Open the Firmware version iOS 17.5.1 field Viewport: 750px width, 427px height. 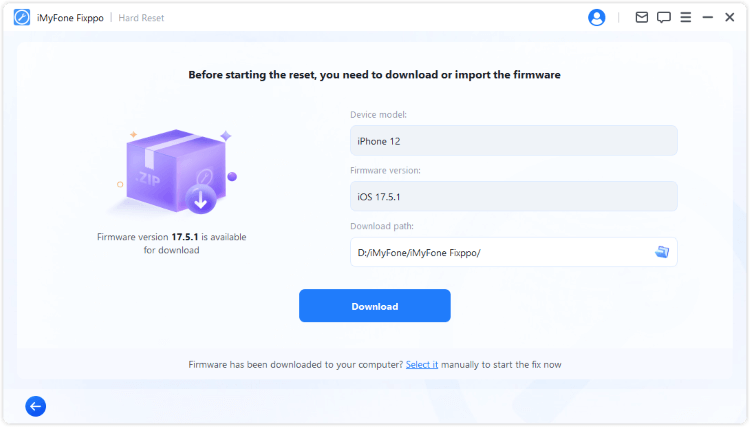513,196
